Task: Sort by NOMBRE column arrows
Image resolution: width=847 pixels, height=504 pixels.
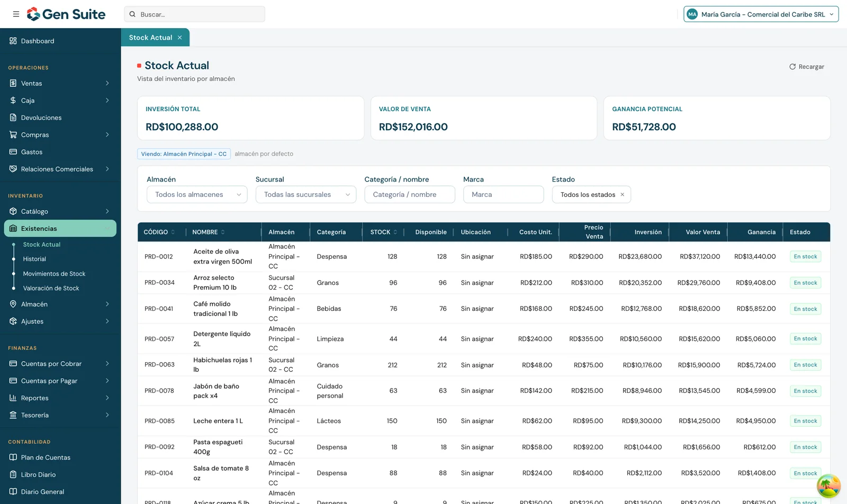Action: click(223, 232)
